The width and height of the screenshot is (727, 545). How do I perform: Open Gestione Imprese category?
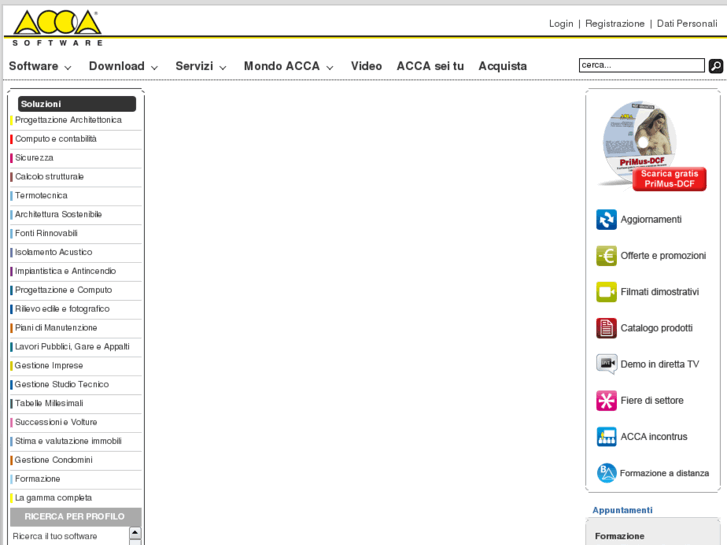click(x=49, y=365)
